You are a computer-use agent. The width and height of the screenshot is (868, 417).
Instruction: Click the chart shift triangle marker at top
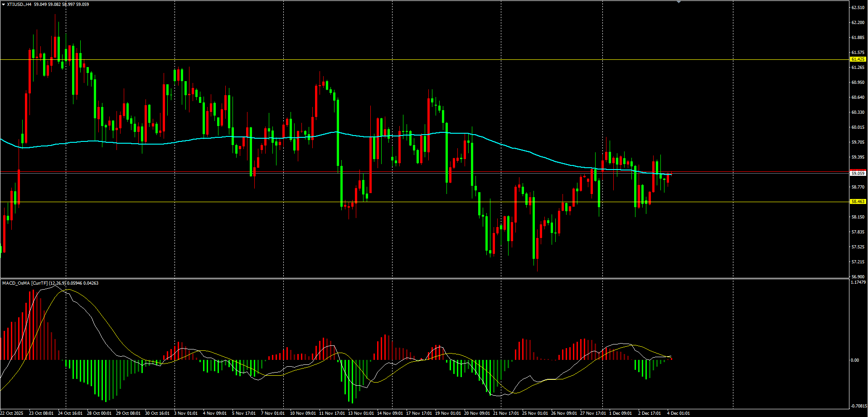click(x=679, y=2)
